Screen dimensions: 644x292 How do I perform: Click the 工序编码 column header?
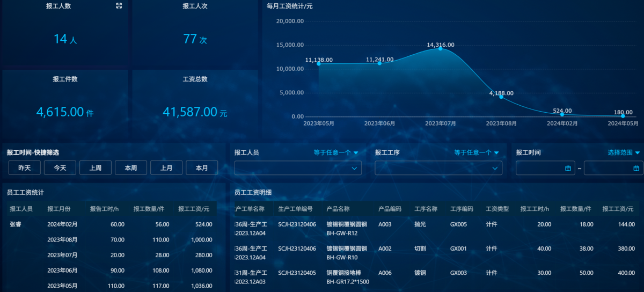click(462, 209)
